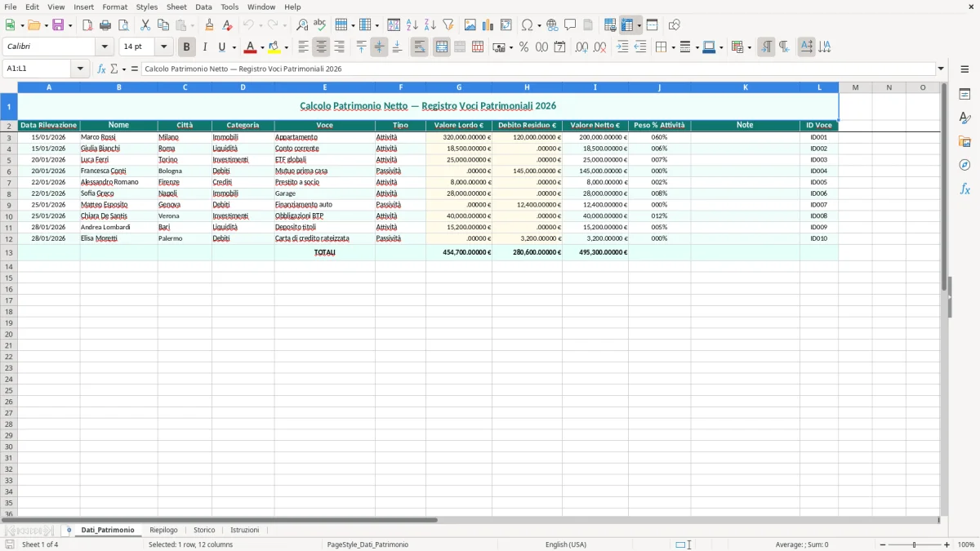The width and height of the screenshot is (980, 551).
Task: Toggle Freeze Rows and Columns
Action: pos(627,25)
